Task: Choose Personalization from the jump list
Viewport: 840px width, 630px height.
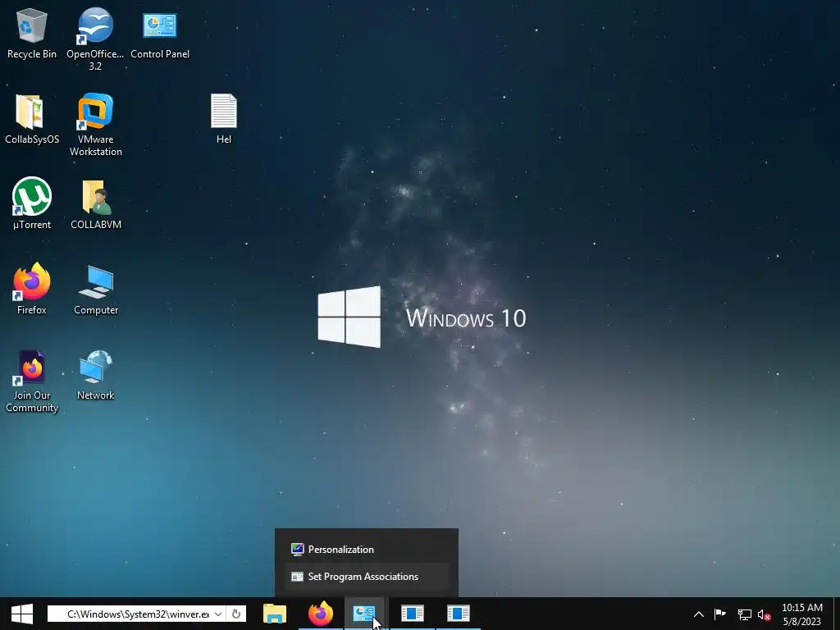Action: tap(367, 549)
